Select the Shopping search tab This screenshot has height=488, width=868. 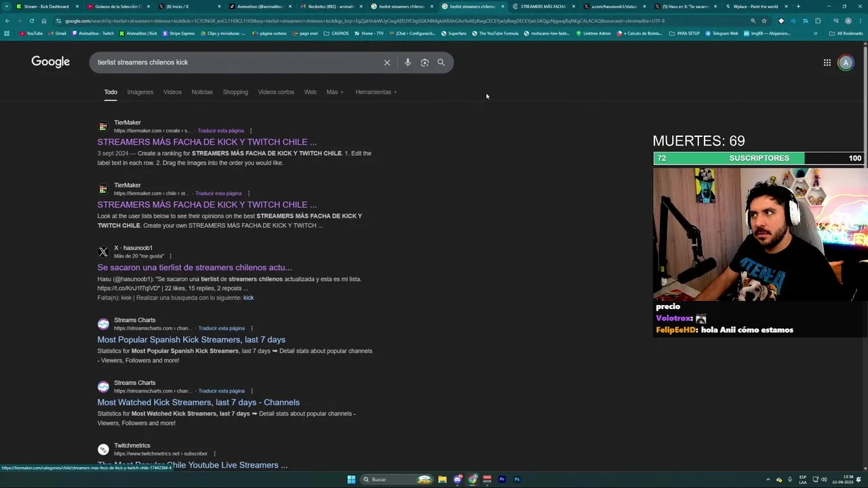point(235,92)
